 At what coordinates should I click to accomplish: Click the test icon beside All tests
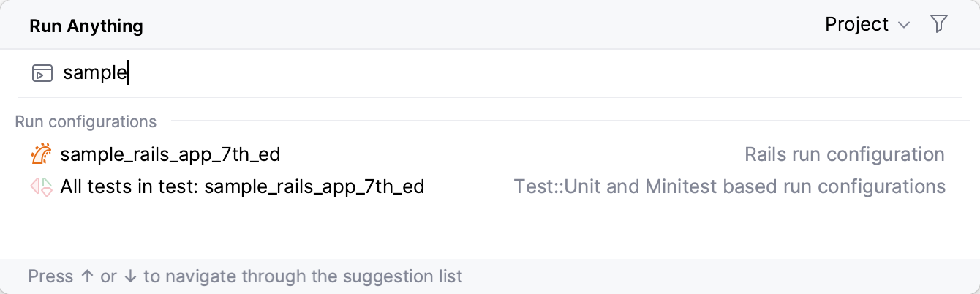40,187
